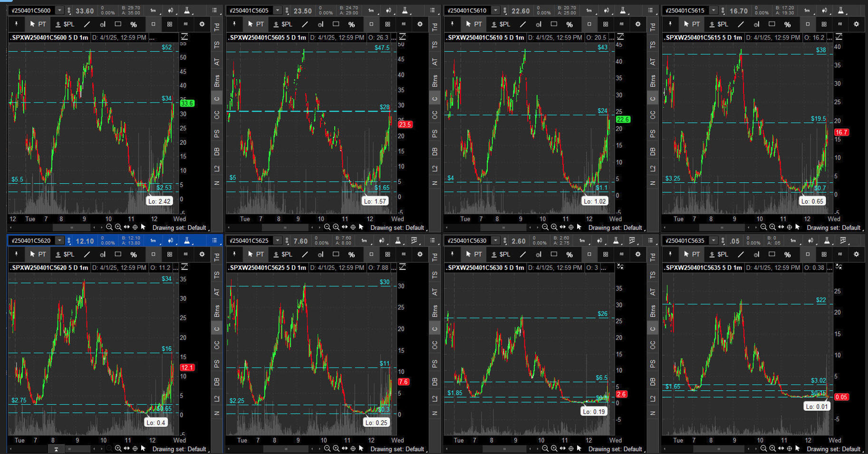Viewport: 868px width, 454px height.
Task: Zoom out on the C5630 chart
Action: (545, 449)
